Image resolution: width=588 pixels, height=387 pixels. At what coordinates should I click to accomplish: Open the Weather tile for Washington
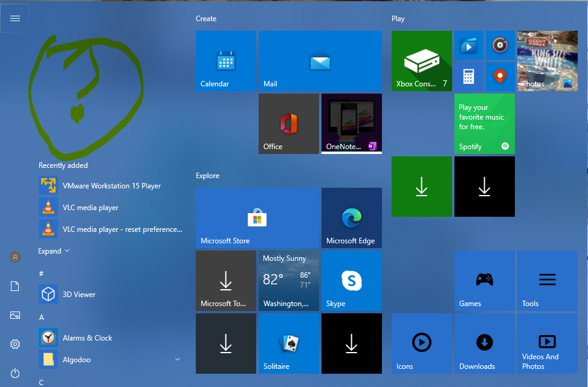tap(289, 281)
